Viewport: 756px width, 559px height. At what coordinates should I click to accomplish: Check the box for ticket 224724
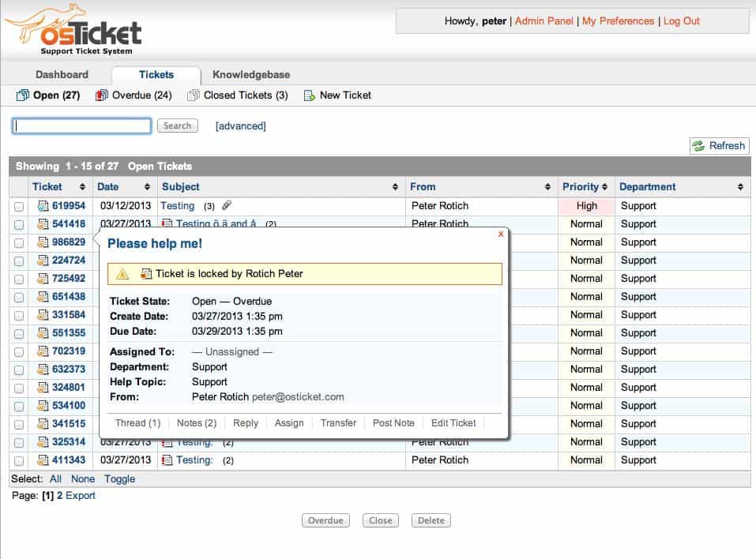point(19,261)
